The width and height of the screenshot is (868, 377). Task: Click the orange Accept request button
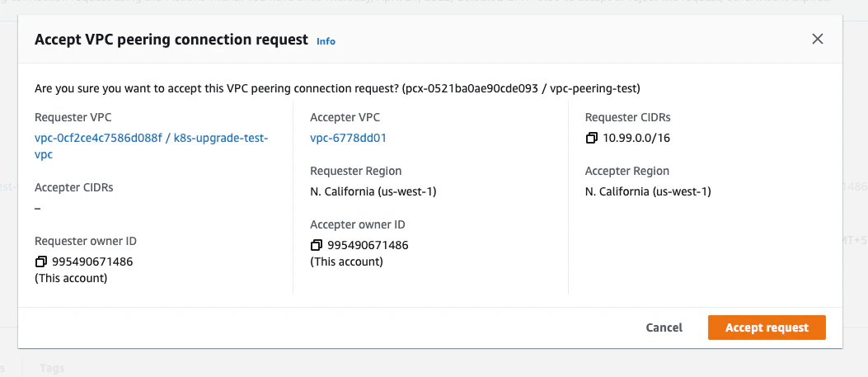[x=767, y=328]
